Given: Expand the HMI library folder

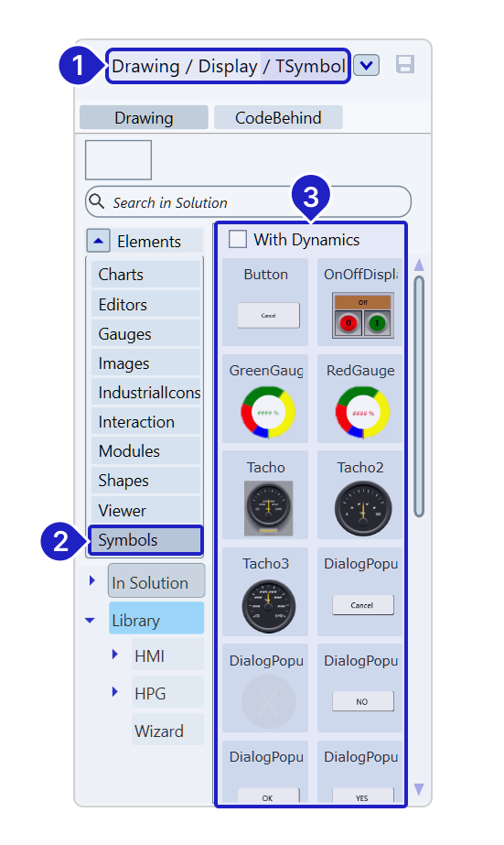Looking at the screenshot, I should tap(114, 655).
